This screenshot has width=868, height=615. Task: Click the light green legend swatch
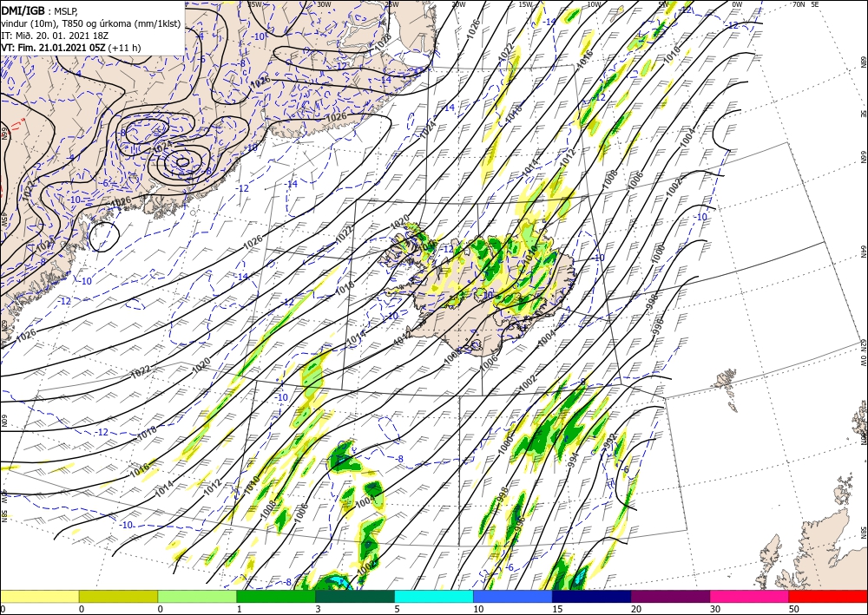(x=197, y=596)
